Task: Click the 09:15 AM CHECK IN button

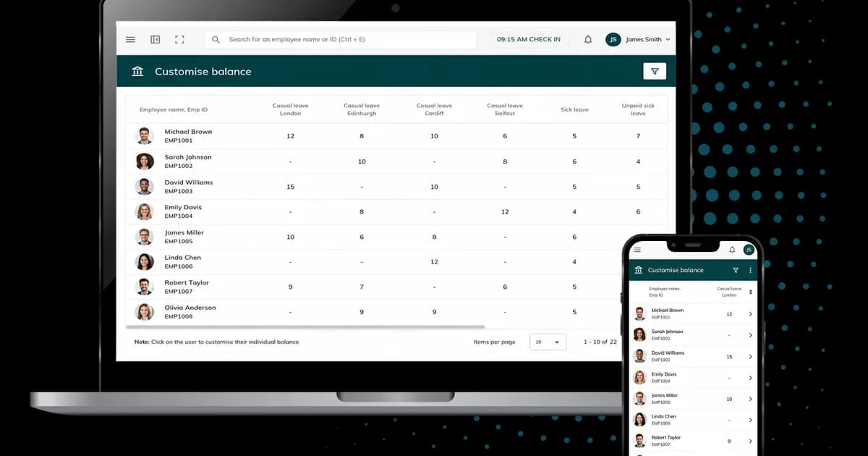Action: tap(529, 40)
